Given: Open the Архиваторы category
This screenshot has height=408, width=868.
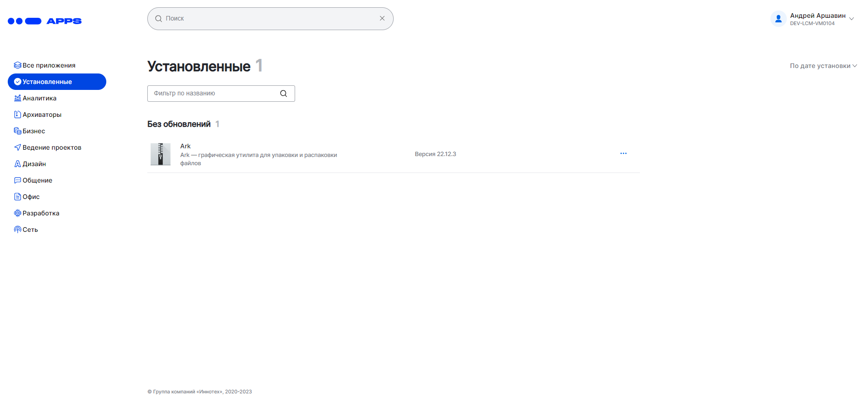Looking at the screenshot, I should pos(42,115).
